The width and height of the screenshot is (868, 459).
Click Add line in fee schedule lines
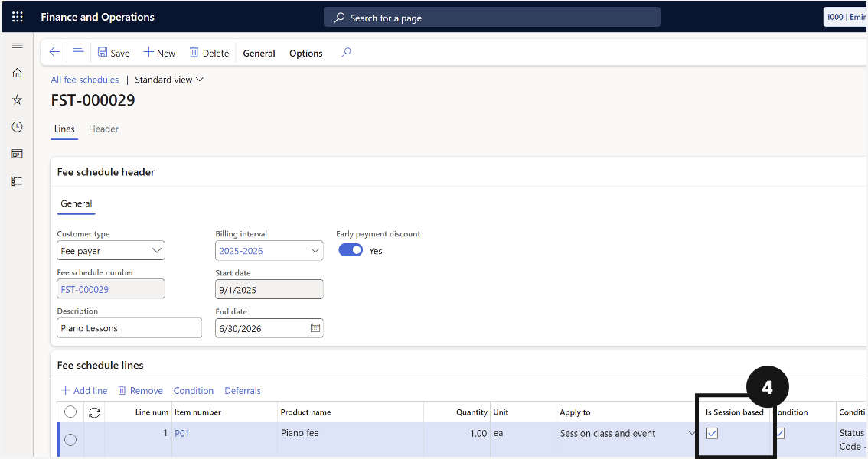(84, 390)
